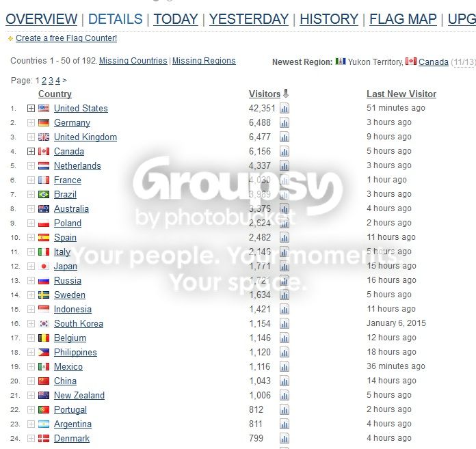Expand the Russia row plus box
The height and width of the screenshot is (449, 476).
(x=31, y=281)
